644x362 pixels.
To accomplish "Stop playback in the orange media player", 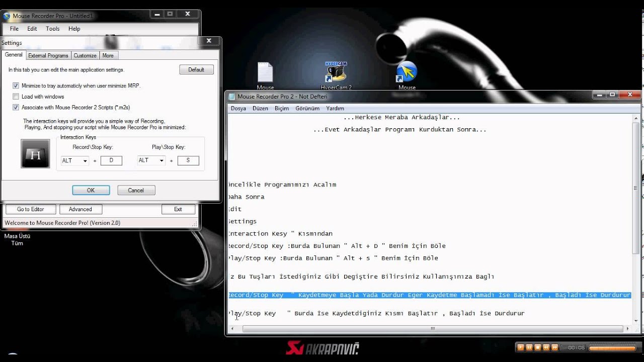I will 538,347.
